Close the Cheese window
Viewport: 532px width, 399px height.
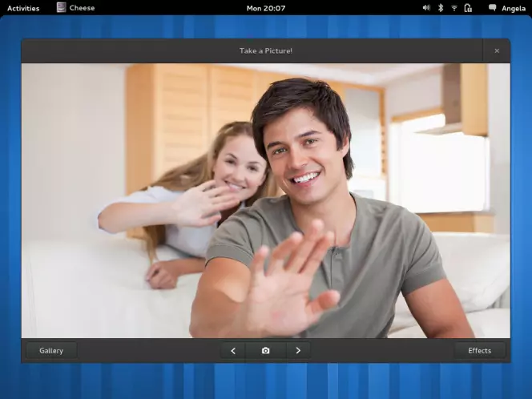tap(497, 51)
